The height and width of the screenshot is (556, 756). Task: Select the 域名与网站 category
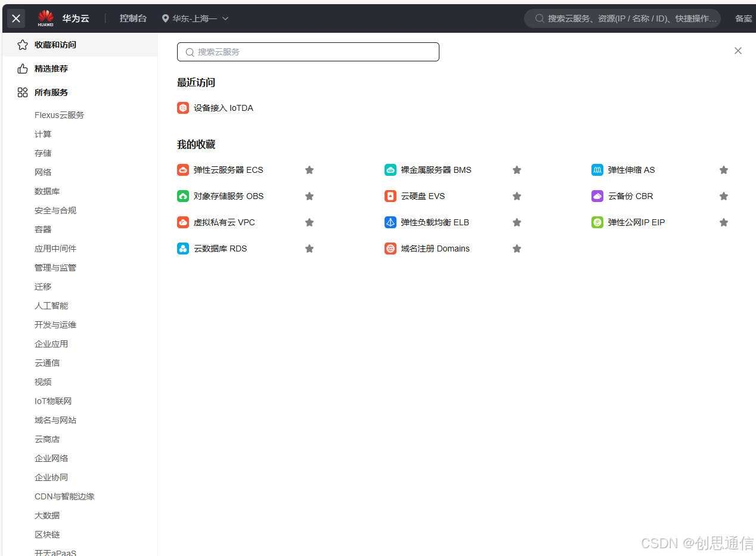click(55, 420)
